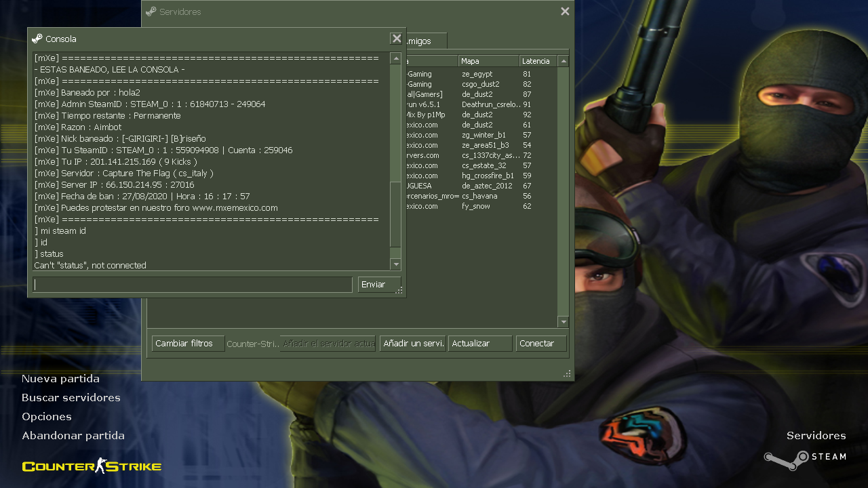The width and height of the screenshot is (868, 488).
Task: Click console line showing Fecha de ban
Action: click(142, 197)
